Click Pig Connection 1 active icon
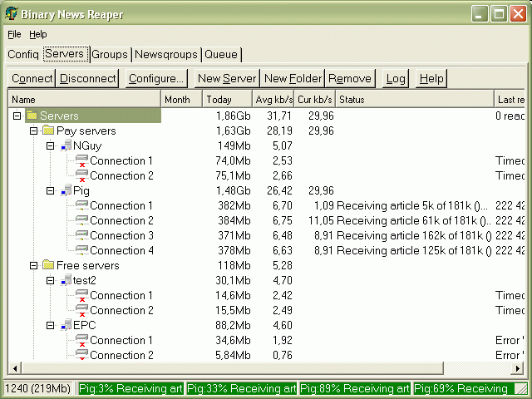Viewport: 532px width, 399px height. [x=81, y=205]
